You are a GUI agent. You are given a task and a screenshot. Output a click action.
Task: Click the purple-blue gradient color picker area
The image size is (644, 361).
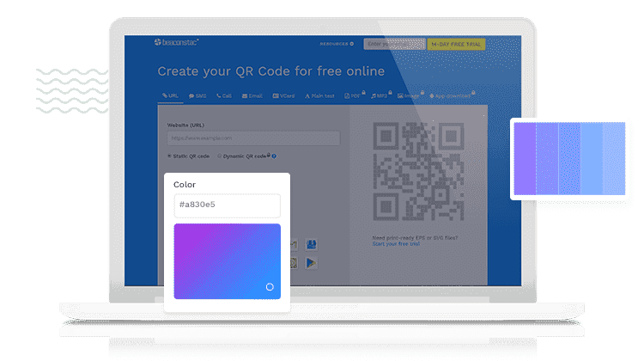click(228, 261)
